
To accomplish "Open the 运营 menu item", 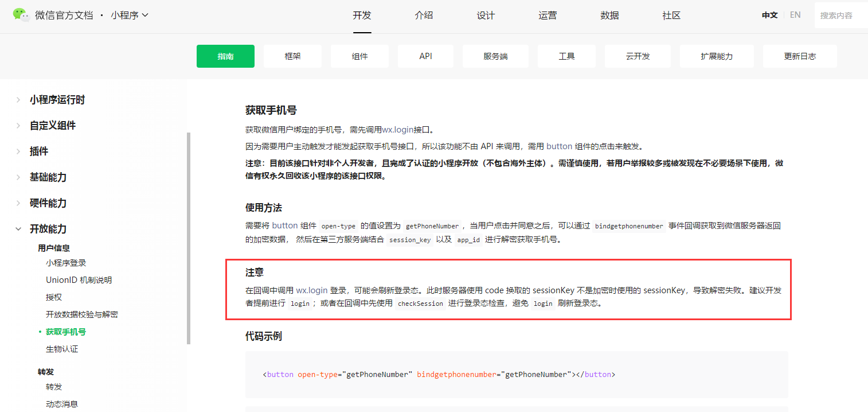I will click(x=548, y=15).
